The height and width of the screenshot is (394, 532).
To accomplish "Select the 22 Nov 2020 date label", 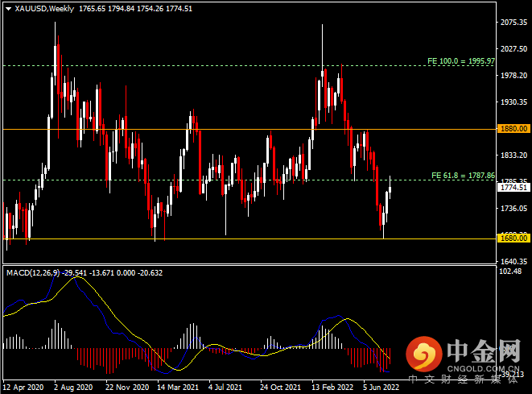I will pyautogui.click(x=127, y=388).
